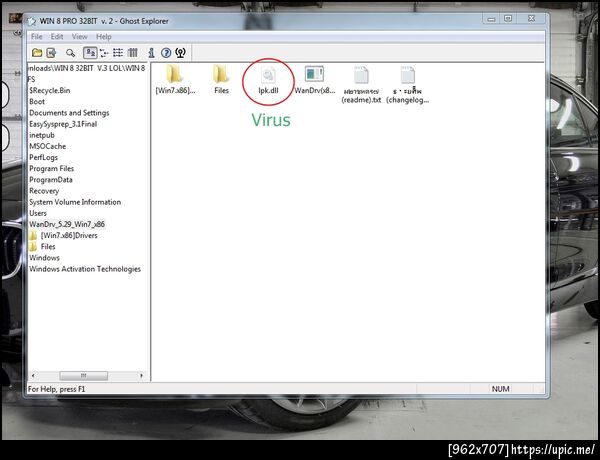Image resolution: width=600 pixels, height=460 pixels.
Task: Select the Windows tree item
Action: pos(44,258)
